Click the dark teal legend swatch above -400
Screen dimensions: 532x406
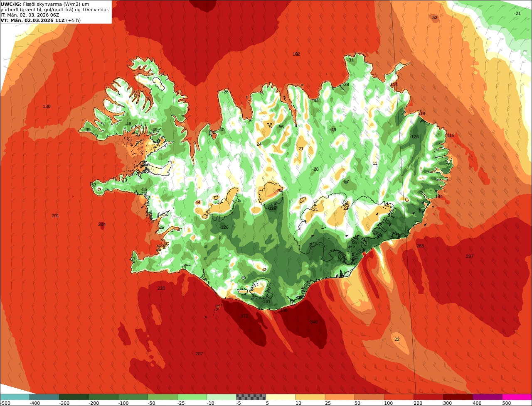tap(44, 397)
